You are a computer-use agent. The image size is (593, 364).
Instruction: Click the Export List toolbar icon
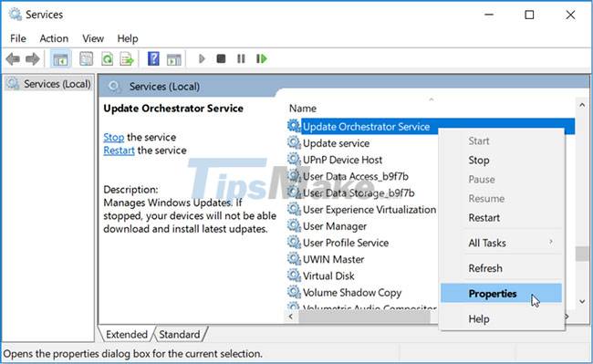click(127, 59)
